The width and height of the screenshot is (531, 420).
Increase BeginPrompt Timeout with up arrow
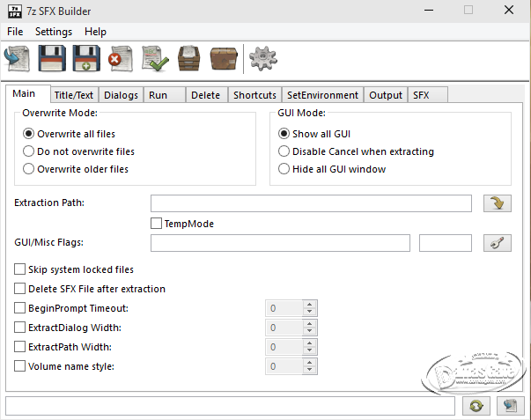pos(309,304)
